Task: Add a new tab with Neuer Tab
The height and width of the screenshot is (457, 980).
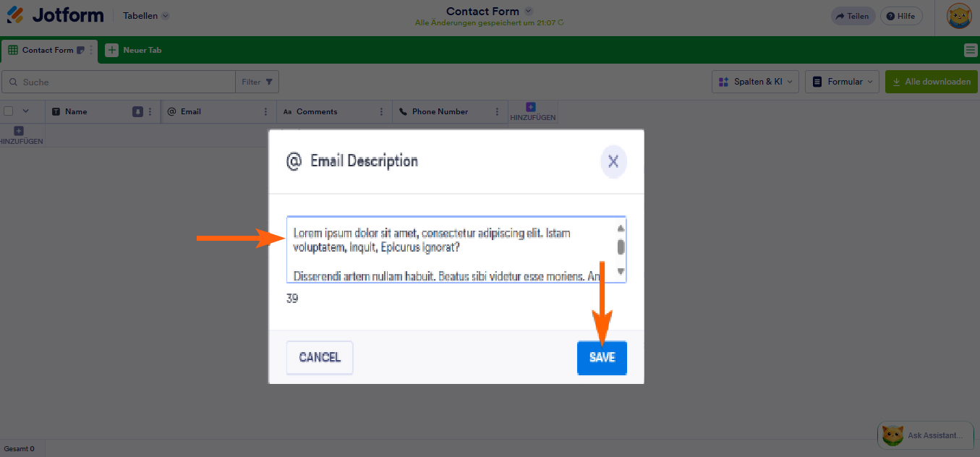Action: pyautogui.click(x=134, y=50)
